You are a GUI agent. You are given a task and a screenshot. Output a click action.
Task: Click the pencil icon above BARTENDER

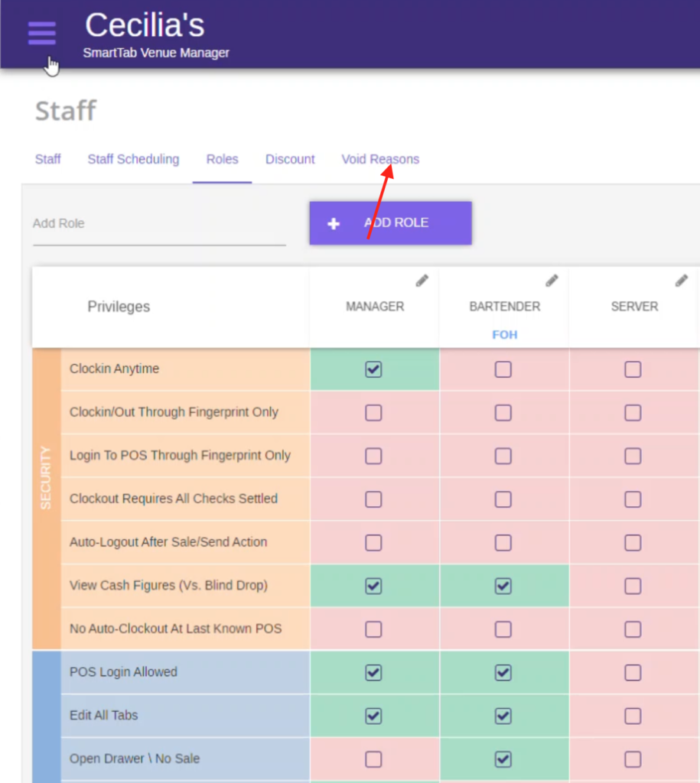point(552,281)
